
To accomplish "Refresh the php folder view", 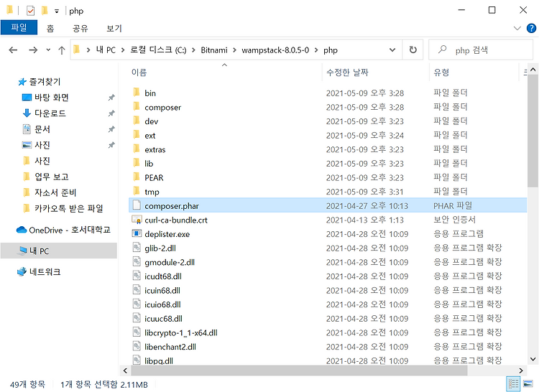I will [x=413, y=50].
